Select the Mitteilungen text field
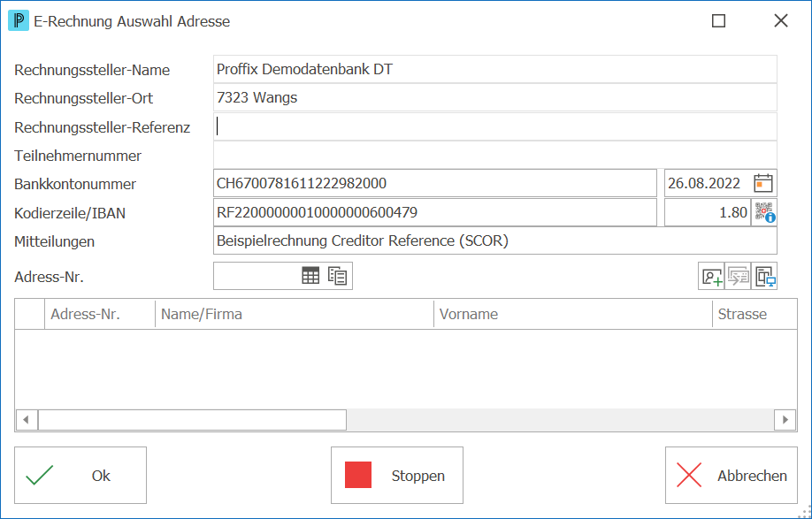 [495, 240]
